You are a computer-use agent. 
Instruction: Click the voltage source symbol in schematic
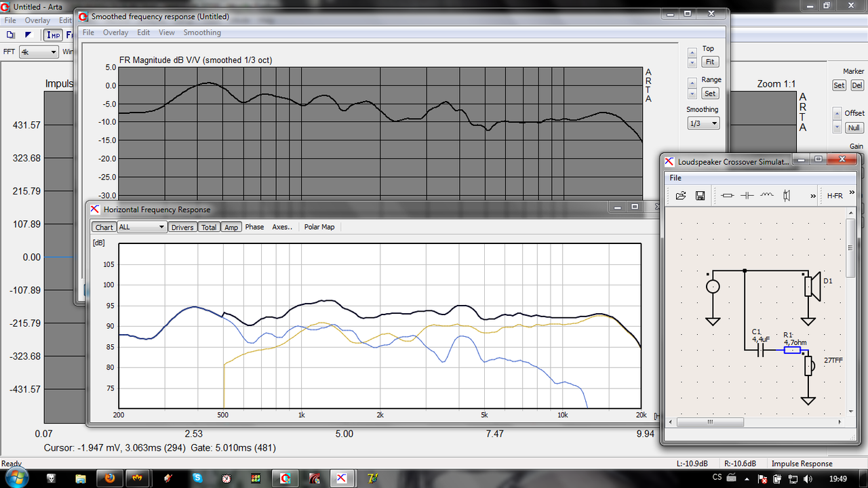click(x=713, y=286)
